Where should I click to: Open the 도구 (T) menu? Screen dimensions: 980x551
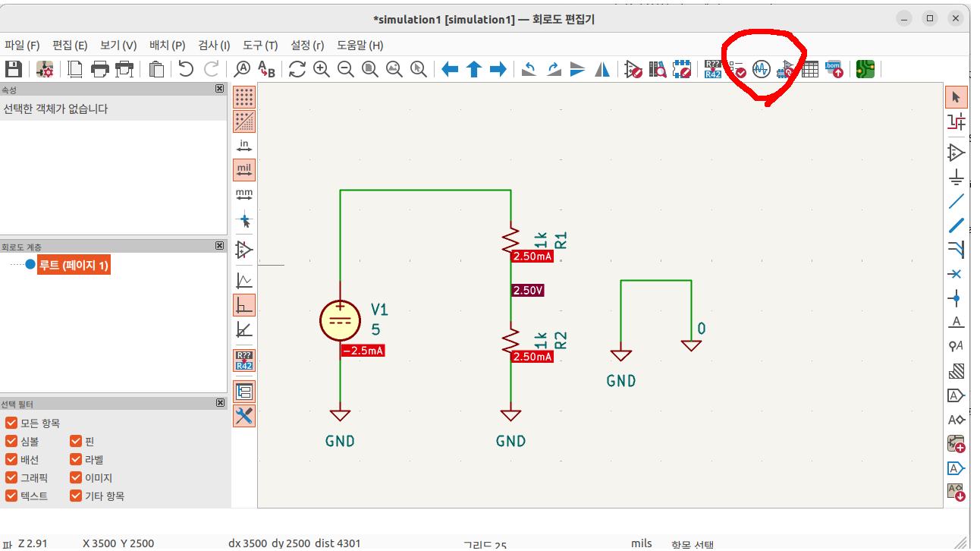click(260, 45)
